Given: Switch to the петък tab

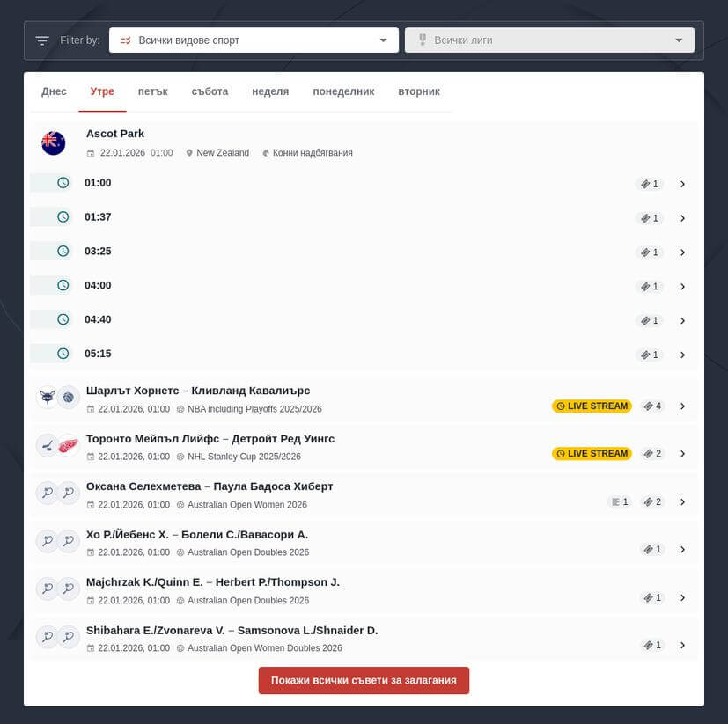Looking at the screenshot, I should point(153,91).
